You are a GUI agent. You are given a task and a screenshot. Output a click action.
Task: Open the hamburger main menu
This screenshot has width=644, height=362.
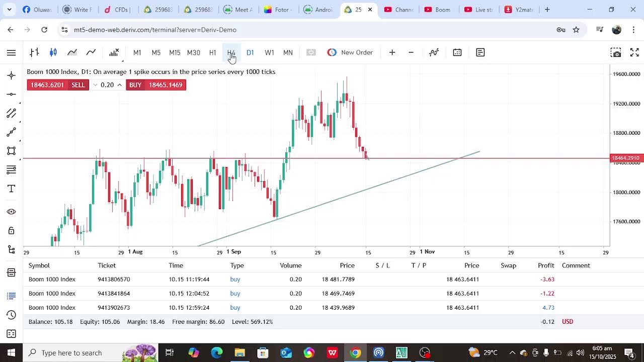11,52
